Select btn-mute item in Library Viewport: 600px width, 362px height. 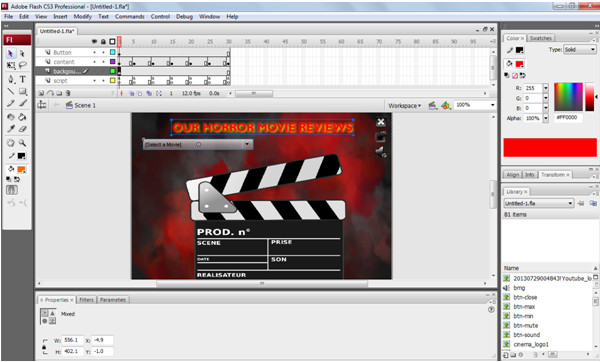click(525, 325)
